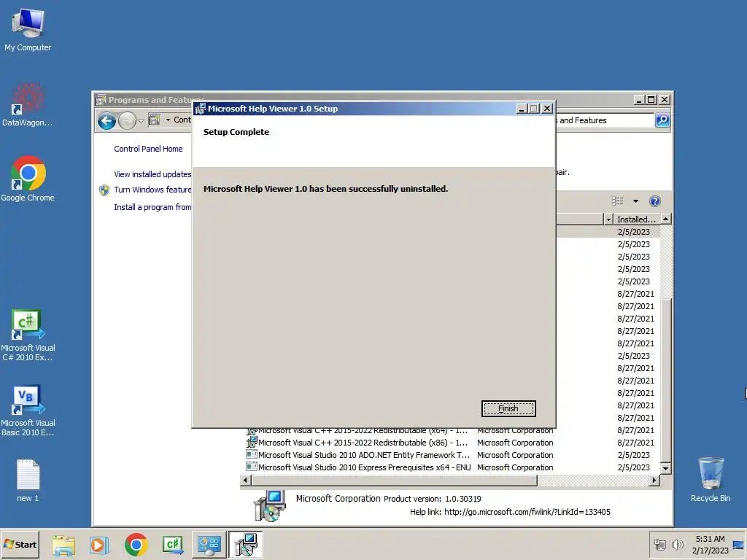The height and width of the screenshot is (560, 747).
Task: Open the Start menu
Action: (20, 544)
